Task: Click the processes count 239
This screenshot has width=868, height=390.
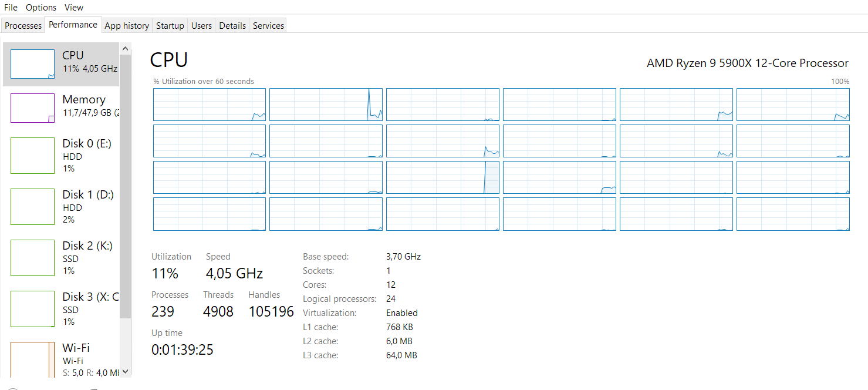Action: click(x=163, y=311)
